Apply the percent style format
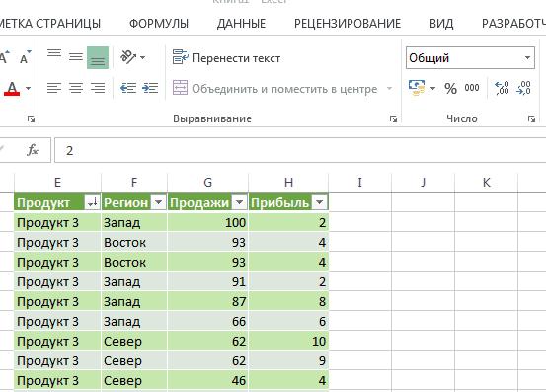546x392 pixels. (x=450, y=89)
